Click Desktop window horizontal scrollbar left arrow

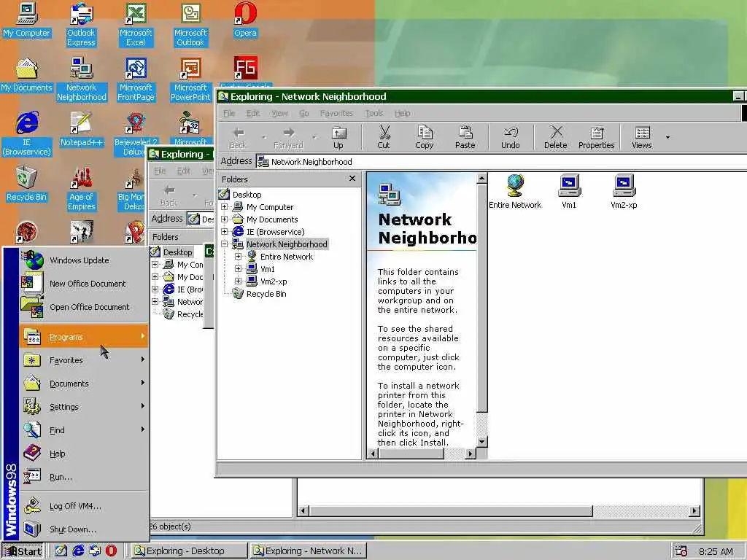point(303,511)
